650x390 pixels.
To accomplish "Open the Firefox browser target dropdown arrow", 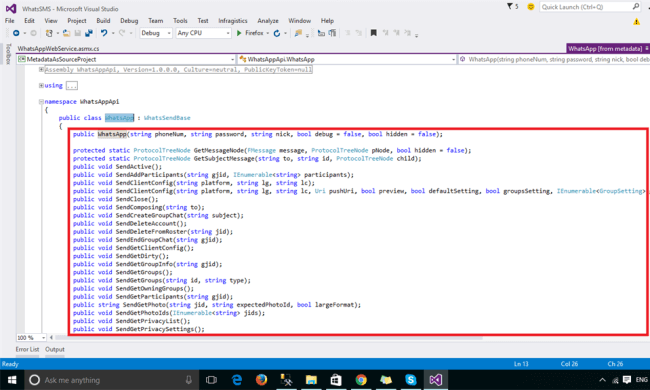I will pos(268,33).
